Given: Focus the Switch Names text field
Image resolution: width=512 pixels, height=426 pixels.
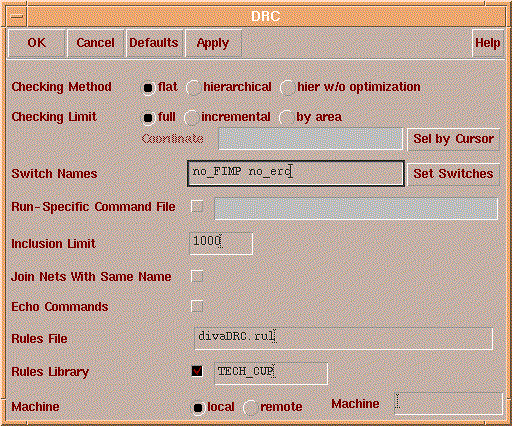Looking at the screenshot, I should pyautogui.click(x=296, y=173).
